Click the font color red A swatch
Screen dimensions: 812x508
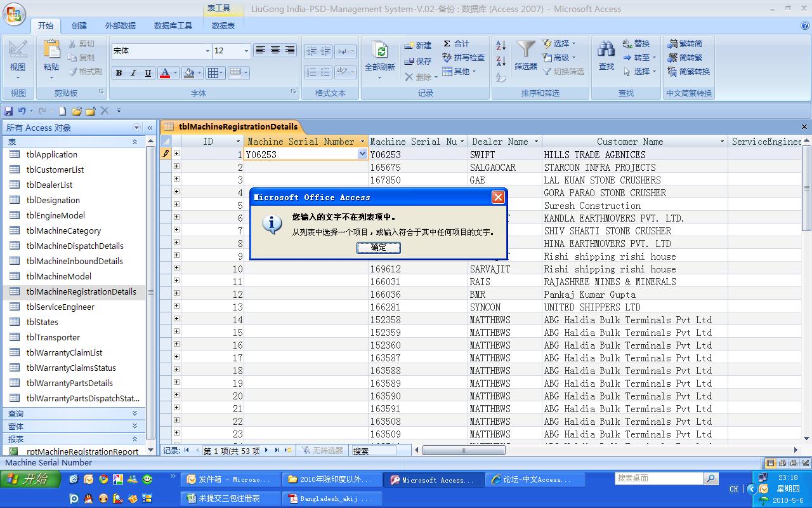(165, 73)
